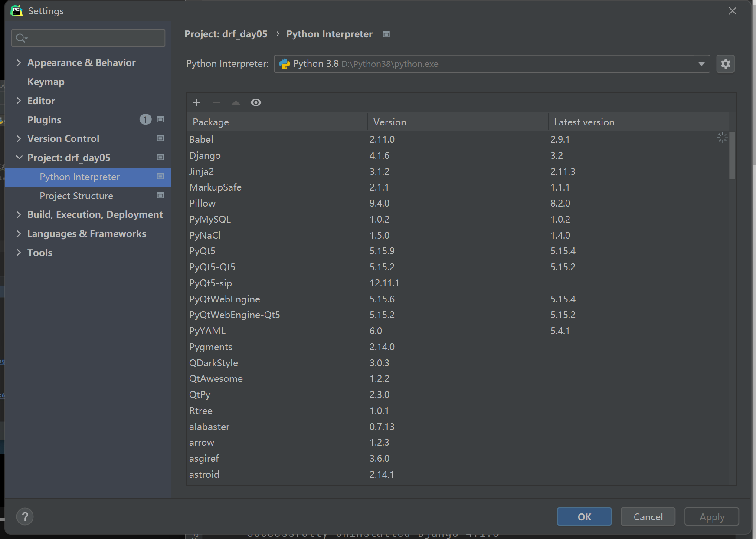756x539 pixels.
Task: Expand Appearance & Behavior section
Action: (x=19, y=62)
